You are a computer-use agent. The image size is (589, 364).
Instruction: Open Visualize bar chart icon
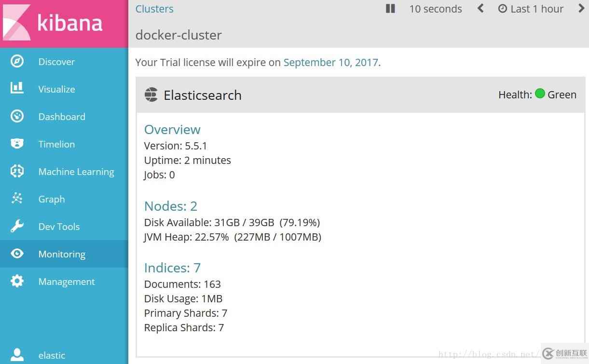[x=17, y=89]
